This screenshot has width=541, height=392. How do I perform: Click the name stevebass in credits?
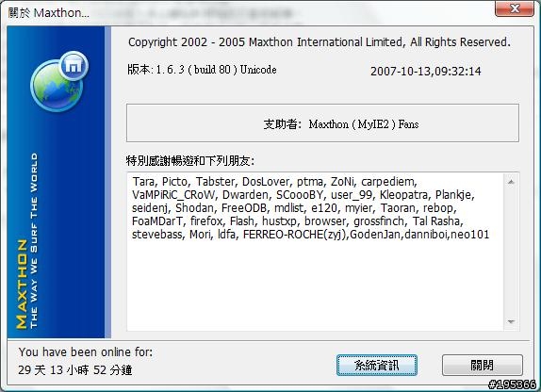[157, 235]
